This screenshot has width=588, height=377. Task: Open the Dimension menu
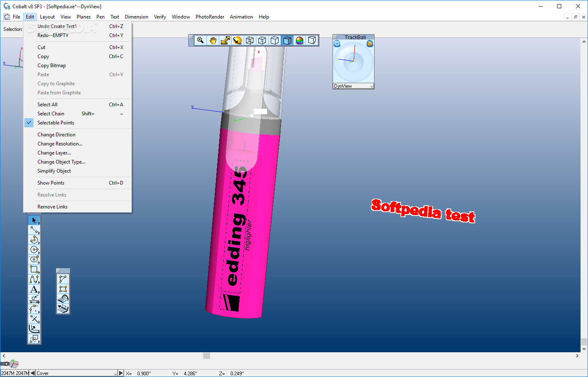point(136,17)
